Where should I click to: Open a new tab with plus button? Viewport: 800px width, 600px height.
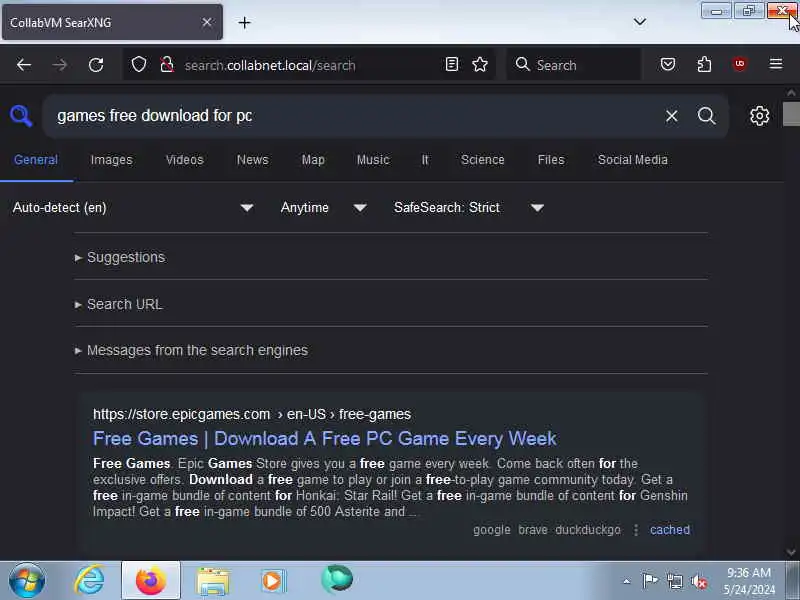244,22
